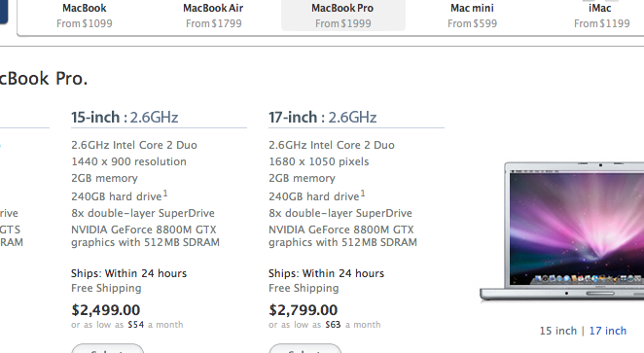Open the MacBook product tab

tap(85, 16)
